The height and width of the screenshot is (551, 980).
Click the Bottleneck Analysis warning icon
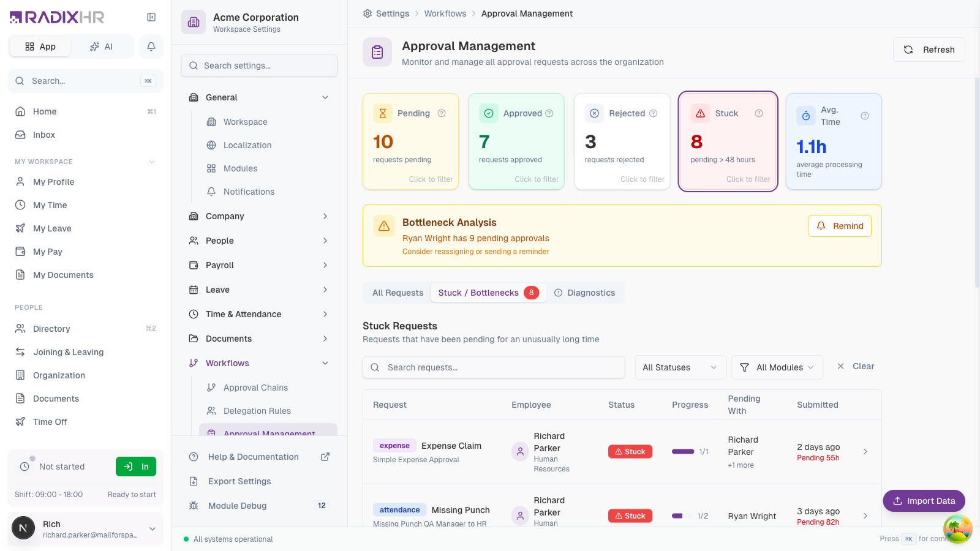pyautogui.click(x=384, y=226)
